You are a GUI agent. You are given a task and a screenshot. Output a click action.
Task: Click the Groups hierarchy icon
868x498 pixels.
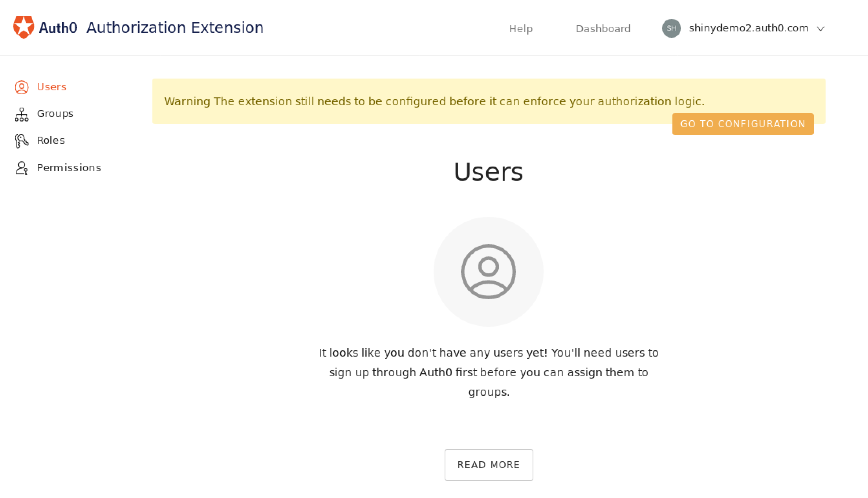[22, 114]
